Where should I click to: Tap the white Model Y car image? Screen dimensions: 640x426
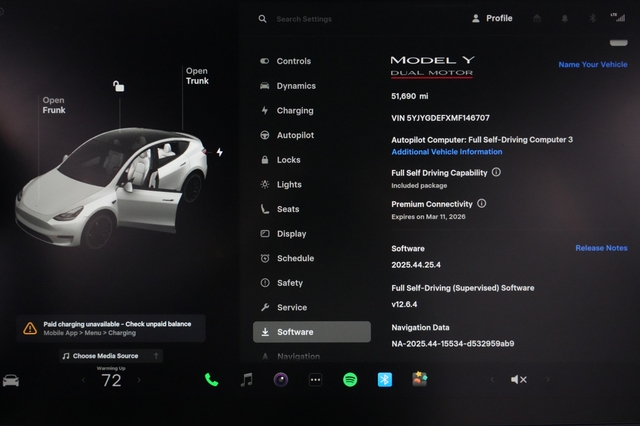(111, 188)
